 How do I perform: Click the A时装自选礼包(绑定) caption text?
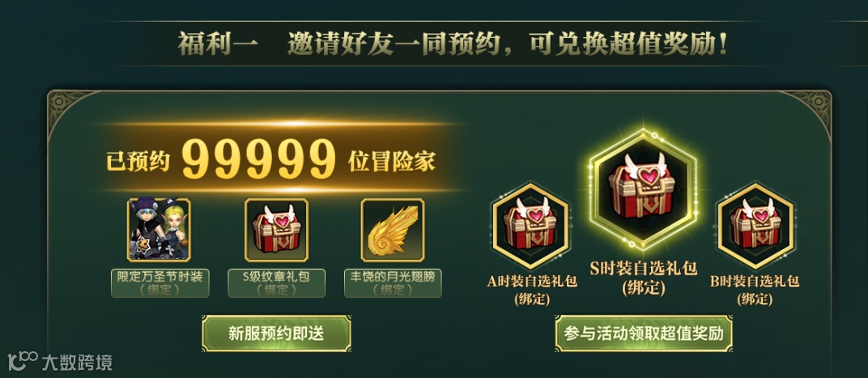click(x=531, y=290)
